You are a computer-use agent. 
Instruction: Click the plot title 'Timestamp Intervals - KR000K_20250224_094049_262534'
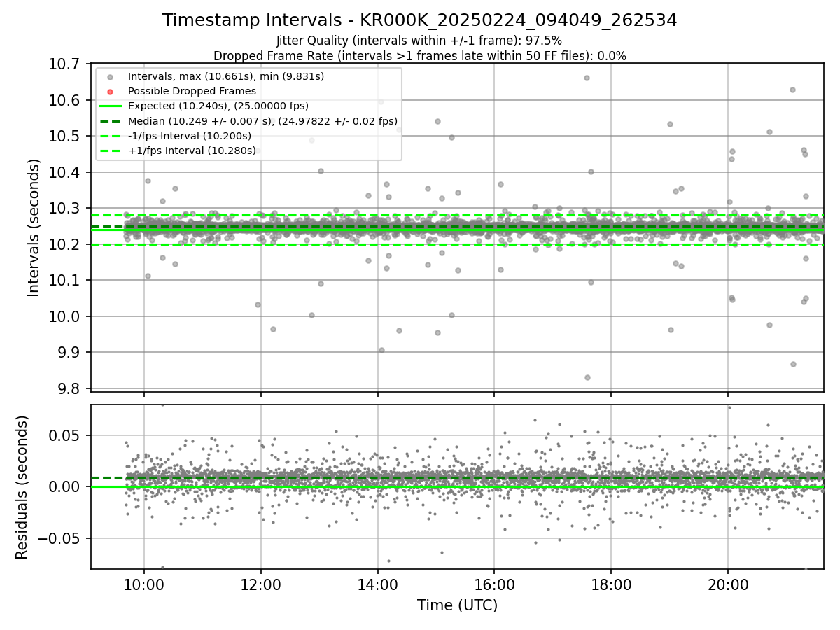coord(420,20)
